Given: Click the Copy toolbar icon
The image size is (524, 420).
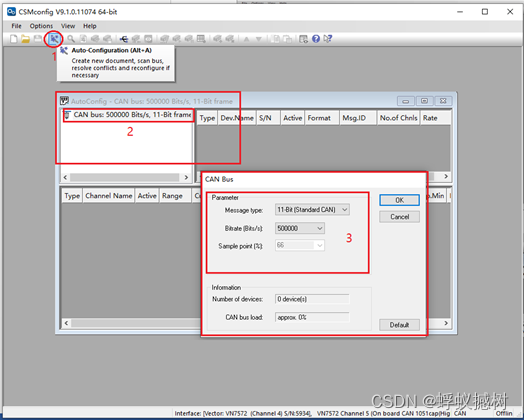Looking at the screenshot, I should point(275,39).
